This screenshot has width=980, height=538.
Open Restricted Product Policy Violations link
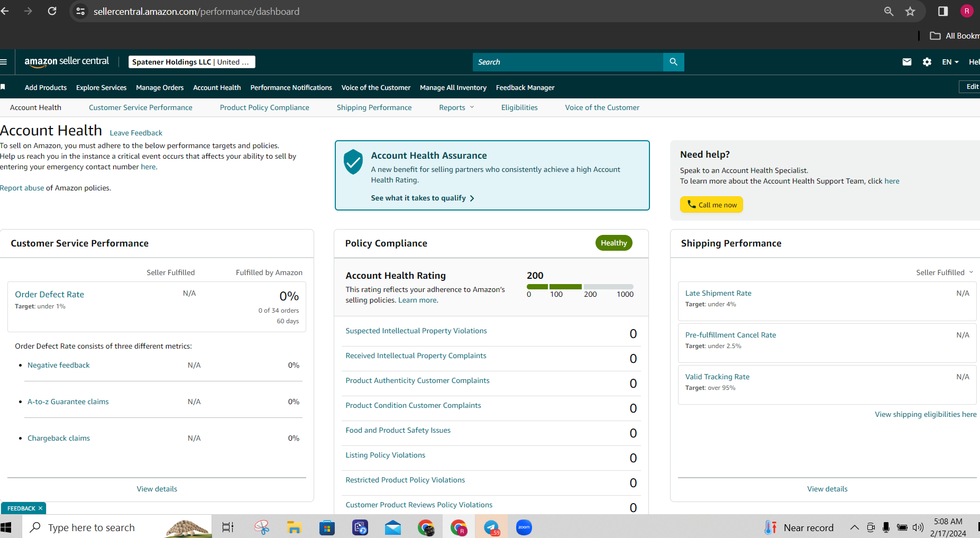coord(405,480)
